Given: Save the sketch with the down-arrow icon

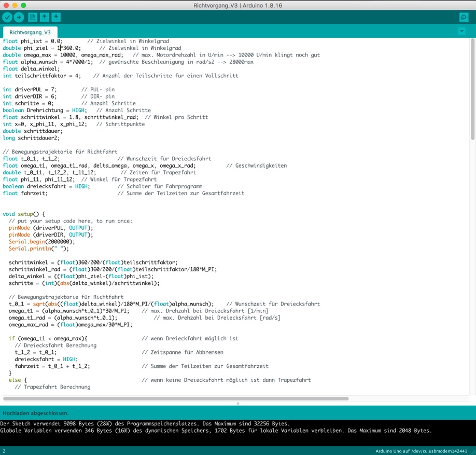Looking at the screenshot, I should point(56,17).
